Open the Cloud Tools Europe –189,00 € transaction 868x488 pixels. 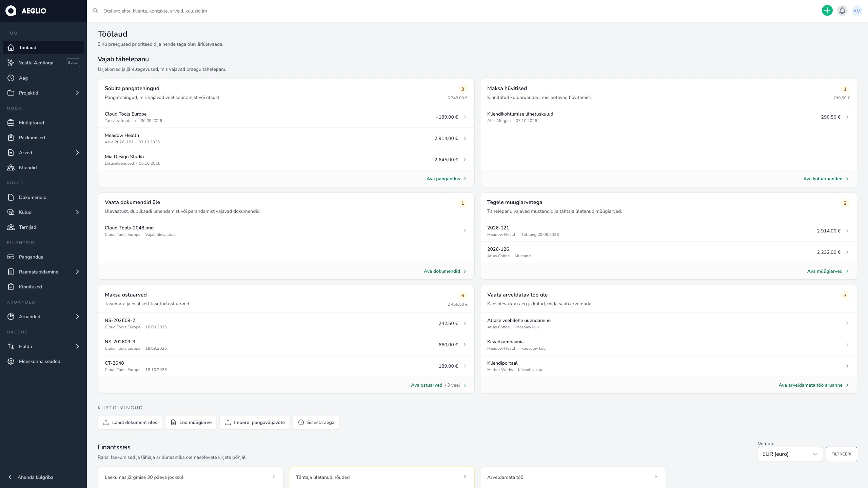286,117
